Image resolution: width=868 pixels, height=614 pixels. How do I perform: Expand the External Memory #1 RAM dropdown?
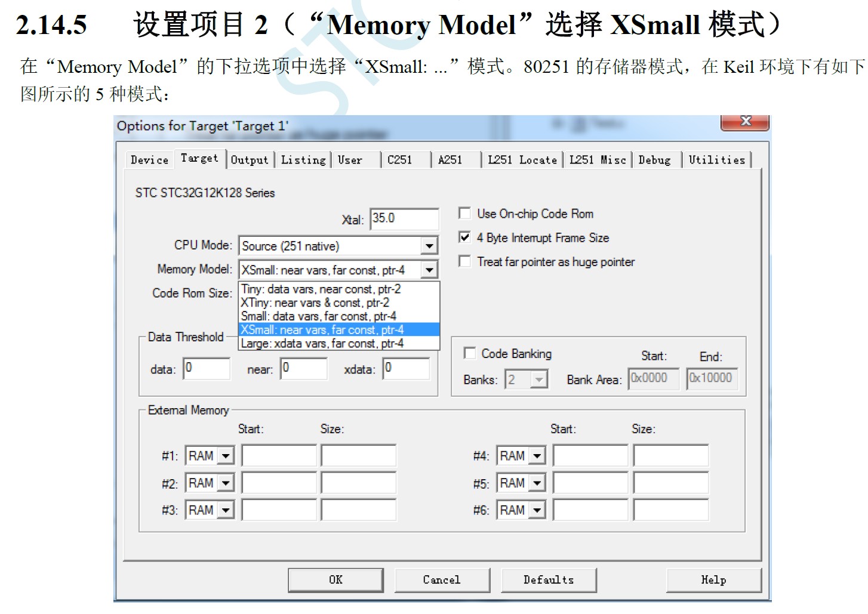226,456
